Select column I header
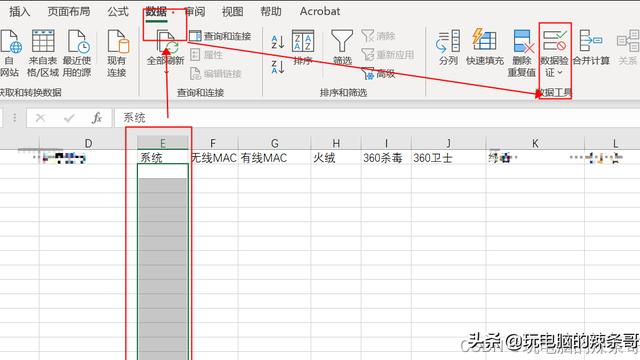 tap(386, 143)
